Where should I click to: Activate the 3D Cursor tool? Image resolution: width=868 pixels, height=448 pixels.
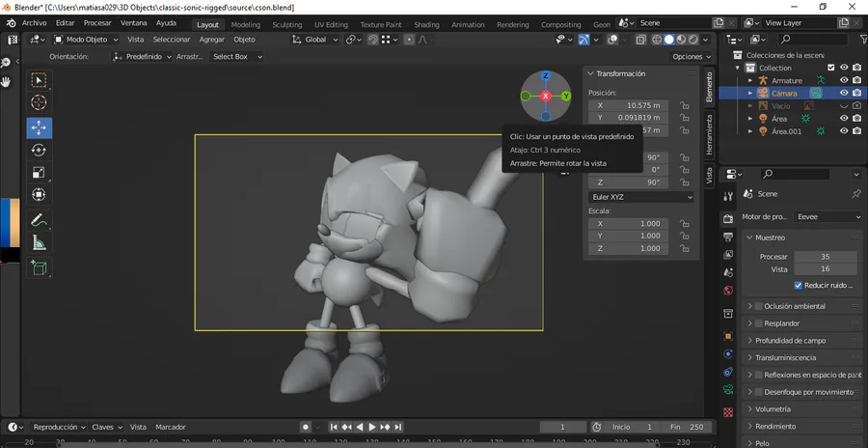(x=39, y=102)
